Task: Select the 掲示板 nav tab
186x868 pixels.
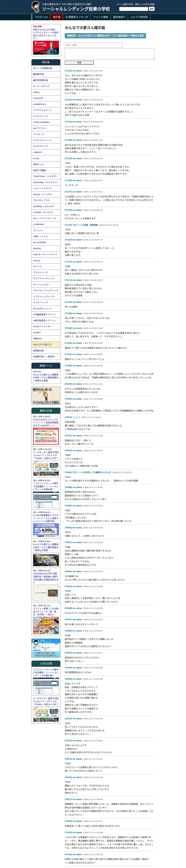Action: 57,17
